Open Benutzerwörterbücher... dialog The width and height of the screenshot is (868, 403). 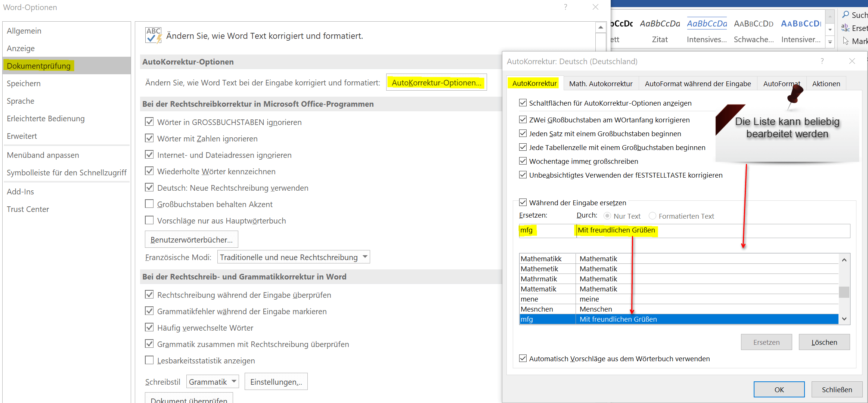(191, 240)
